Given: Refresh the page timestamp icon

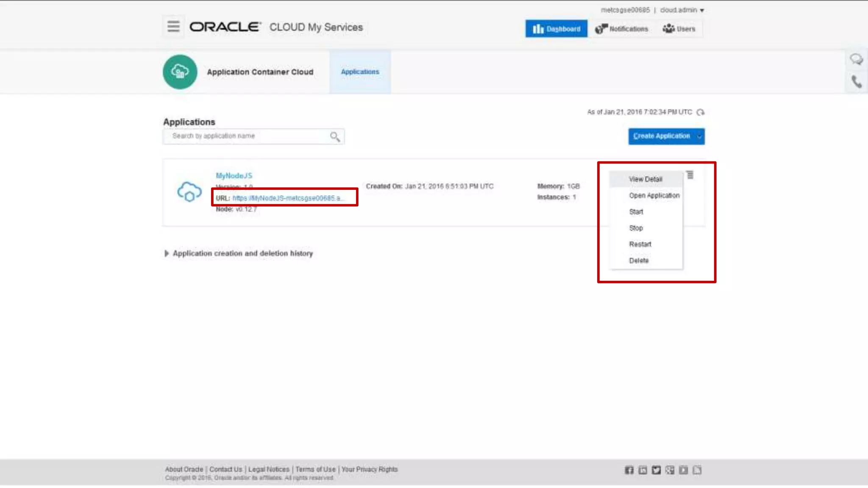Looking at the screenshot, I should [701, 112].
